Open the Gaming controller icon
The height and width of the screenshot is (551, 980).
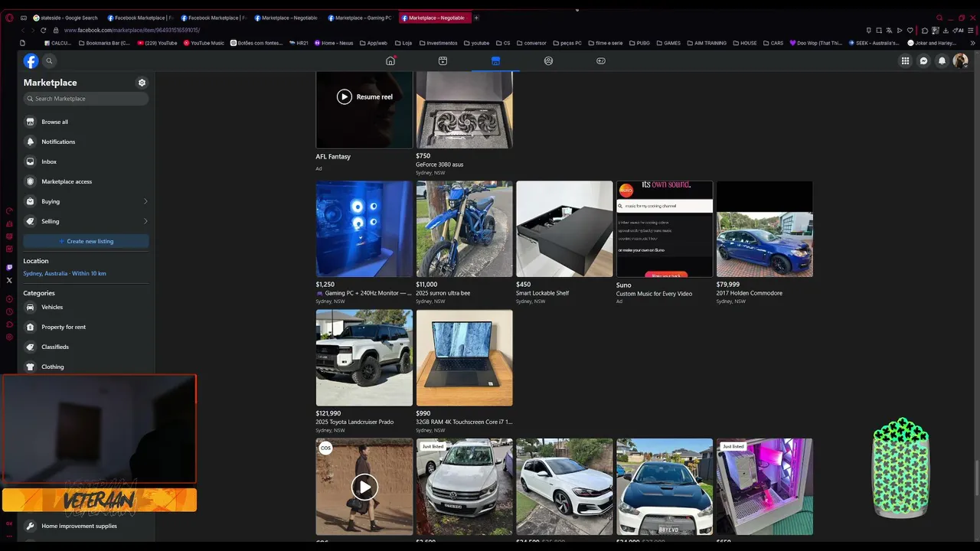601,60
